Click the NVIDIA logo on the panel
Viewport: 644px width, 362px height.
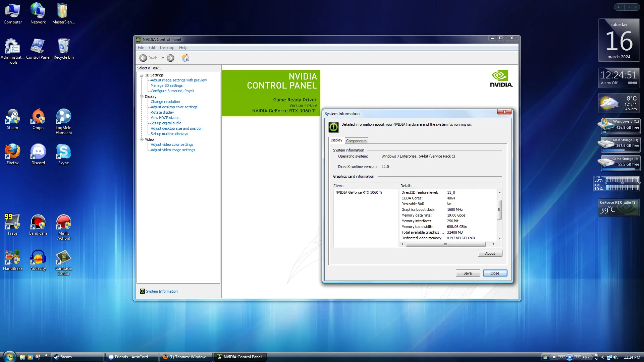(x=501, y=79)
